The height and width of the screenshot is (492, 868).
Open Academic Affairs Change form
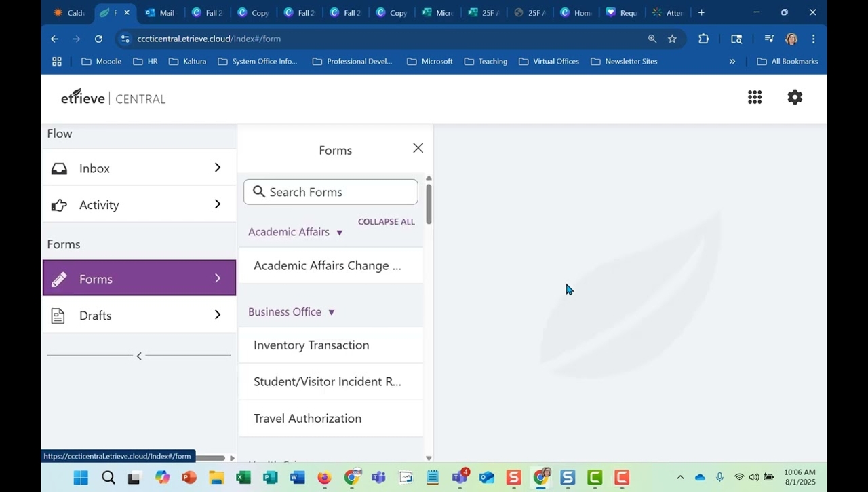tap(331, 266)
